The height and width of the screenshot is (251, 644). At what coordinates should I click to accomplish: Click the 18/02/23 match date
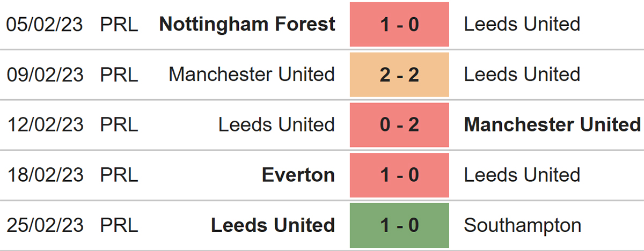click(45, 175)
